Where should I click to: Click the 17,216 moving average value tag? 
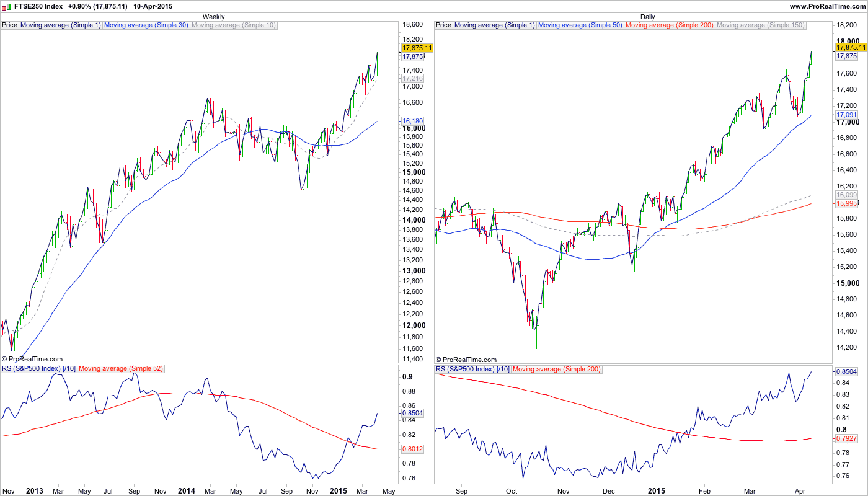click(413, 79)
